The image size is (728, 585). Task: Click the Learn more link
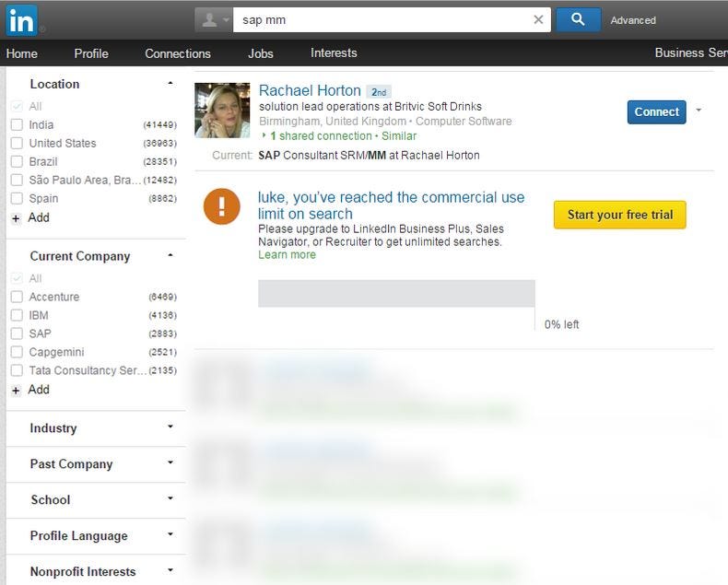(x=287, y=255)
